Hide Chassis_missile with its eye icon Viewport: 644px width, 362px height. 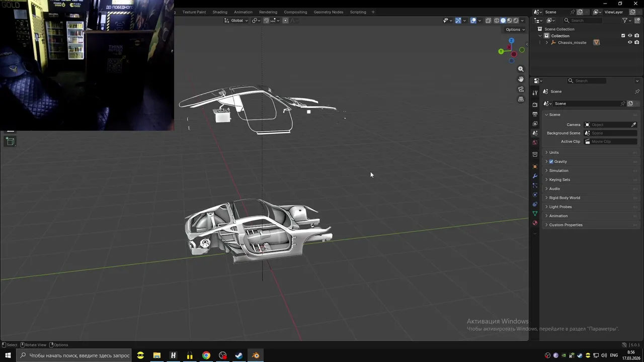pos(630,42)
